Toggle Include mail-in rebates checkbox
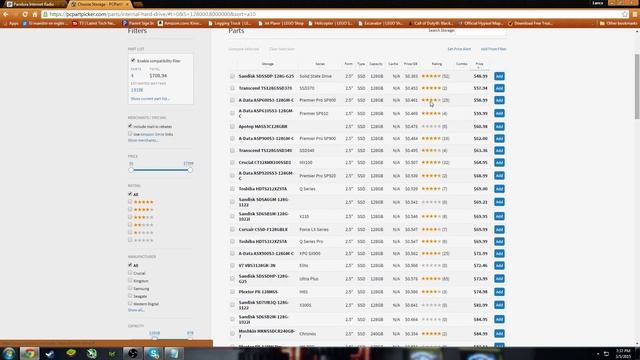This screenshot has width=640, height=360. (130, 126)
